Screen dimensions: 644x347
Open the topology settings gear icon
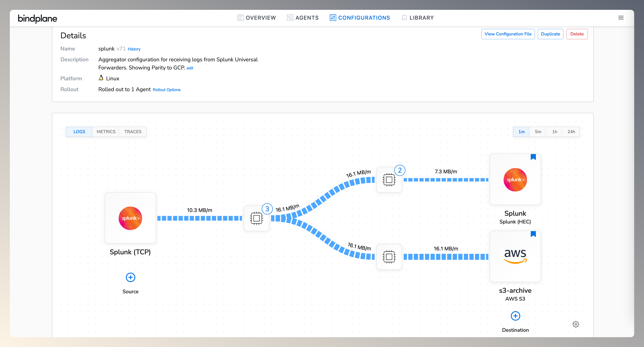coord(575,324)
